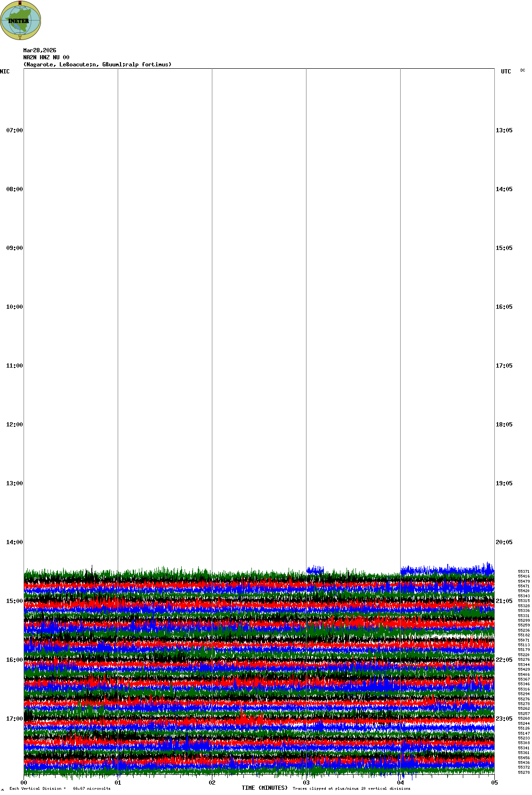Click the 23:05 UTC time marker
Viewport: 532px width, 795px height.
(x=504, y=719)
